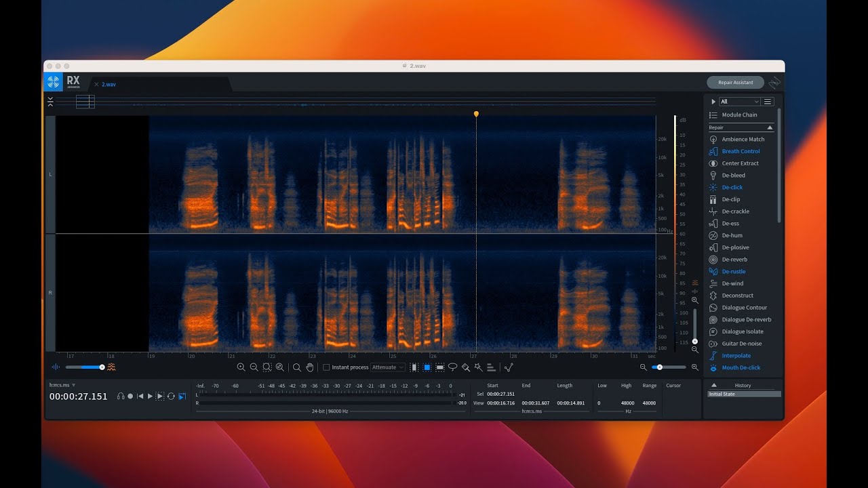Screen dimensions: 868x488
Task: Open the Ambience Match module
Action: point(743,140)
